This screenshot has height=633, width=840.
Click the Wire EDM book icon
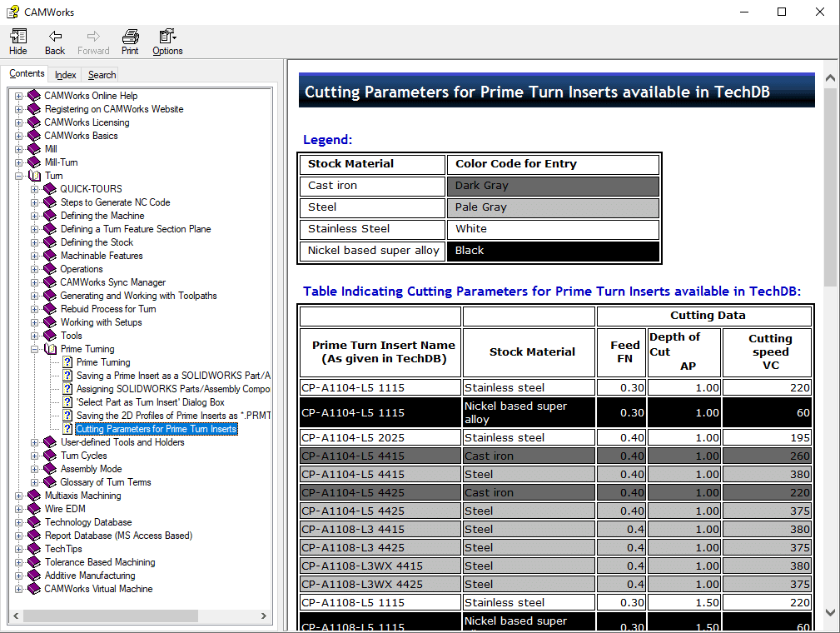[34, 509]
